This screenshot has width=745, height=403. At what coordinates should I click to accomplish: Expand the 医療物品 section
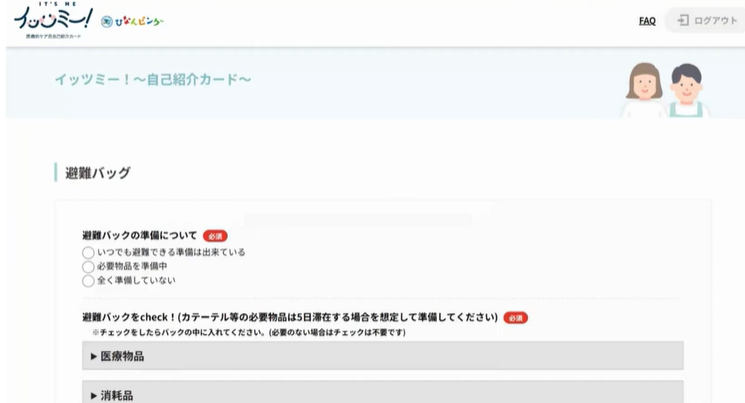382,356
